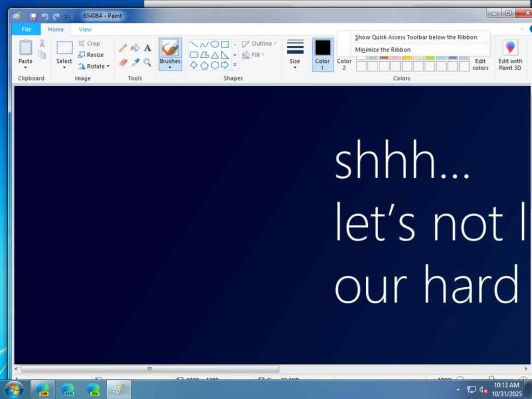Choose the Diamond shape
Screen dimensions: 532x399
pyautogui.click(x=194, y=65)
